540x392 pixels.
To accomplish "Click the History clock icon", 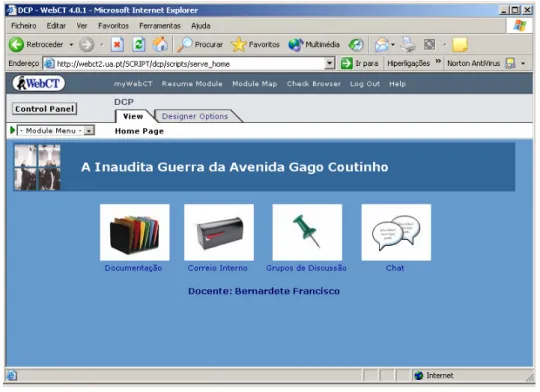I will 356,45.
